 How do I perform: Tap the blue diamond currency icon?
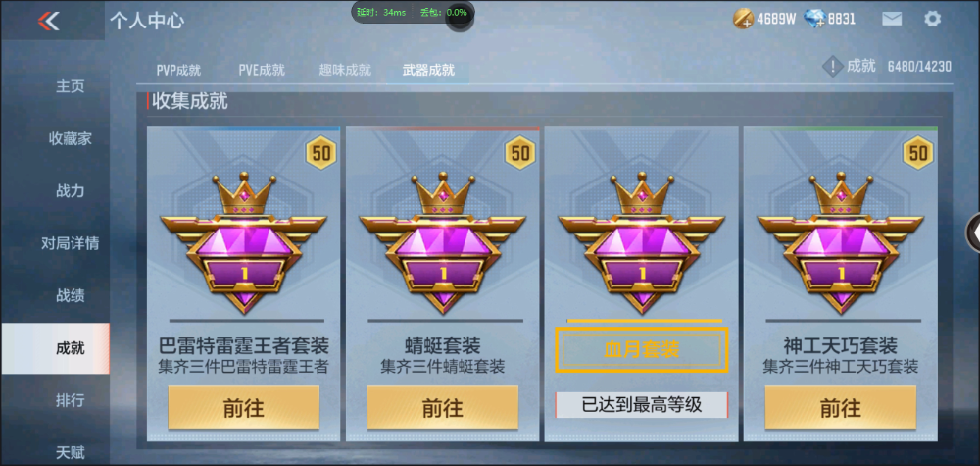815,19
